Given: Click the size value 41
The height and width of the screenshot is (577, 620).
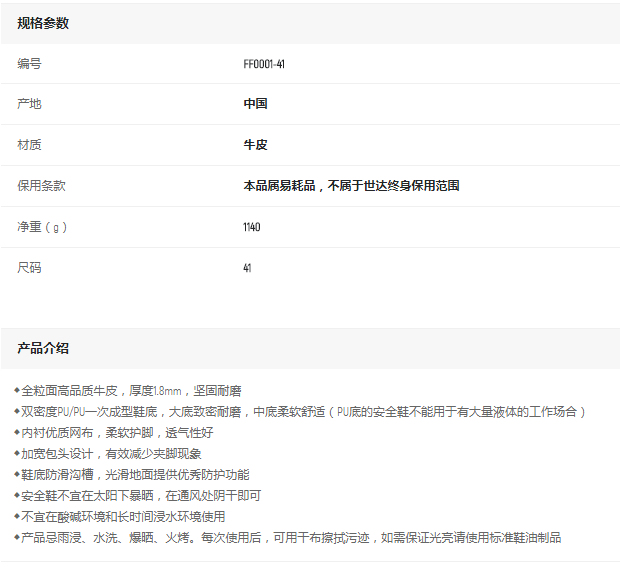Looking at the screenshot, I should click(x=247, y=268).
